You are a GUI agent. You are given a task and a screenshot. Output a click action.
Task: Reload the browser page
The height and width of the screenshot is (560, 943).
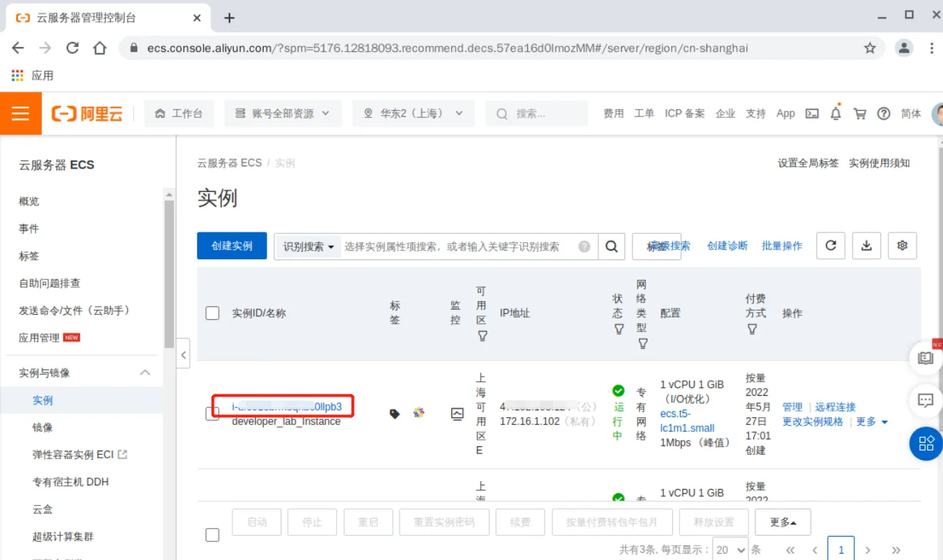[72, 48]
